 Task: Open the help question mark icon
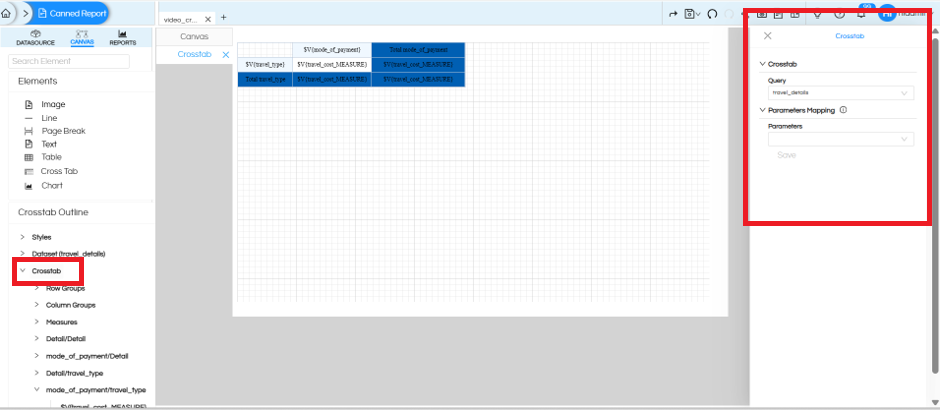click(840, 14)
